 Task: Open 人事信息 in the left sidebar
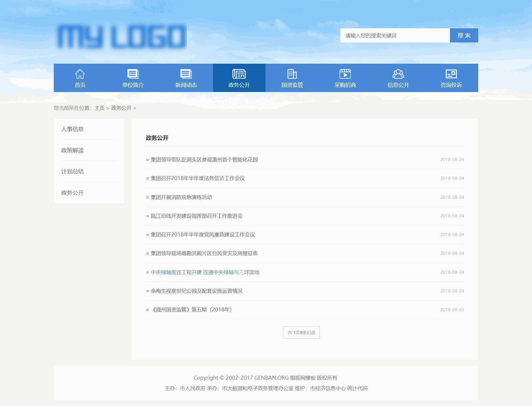click(x=72, y=129)
